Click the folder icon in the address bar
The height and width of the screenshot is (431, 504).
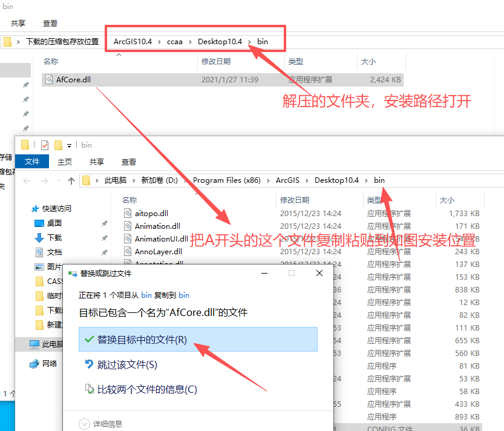point(85,180)
